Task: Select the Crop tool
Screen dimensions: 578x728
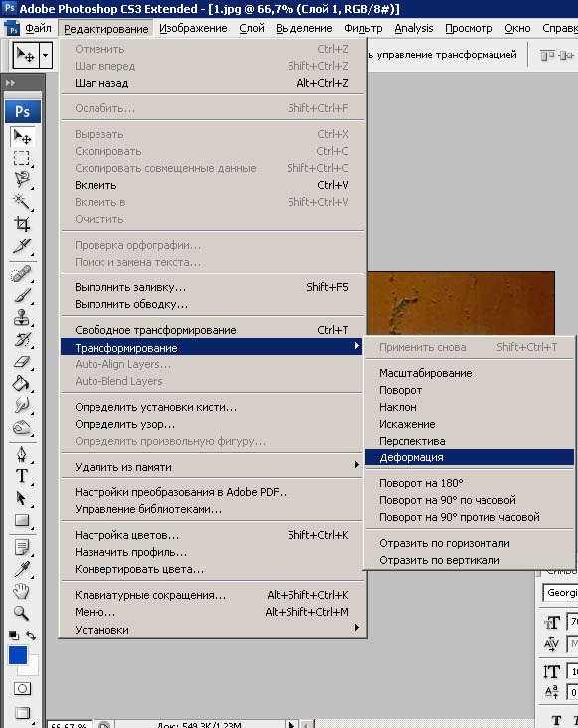Action: coord(22,224)
